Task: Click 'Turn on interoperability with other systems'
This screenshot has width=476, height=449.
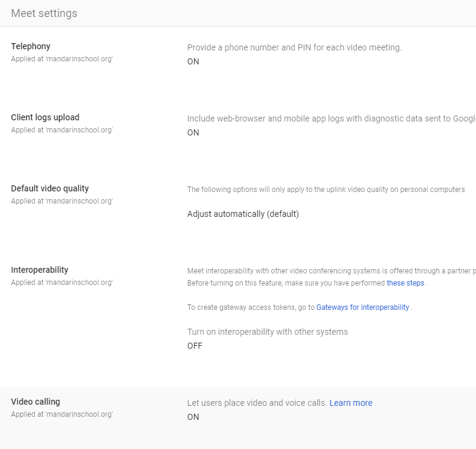Action: coord(267,332)
